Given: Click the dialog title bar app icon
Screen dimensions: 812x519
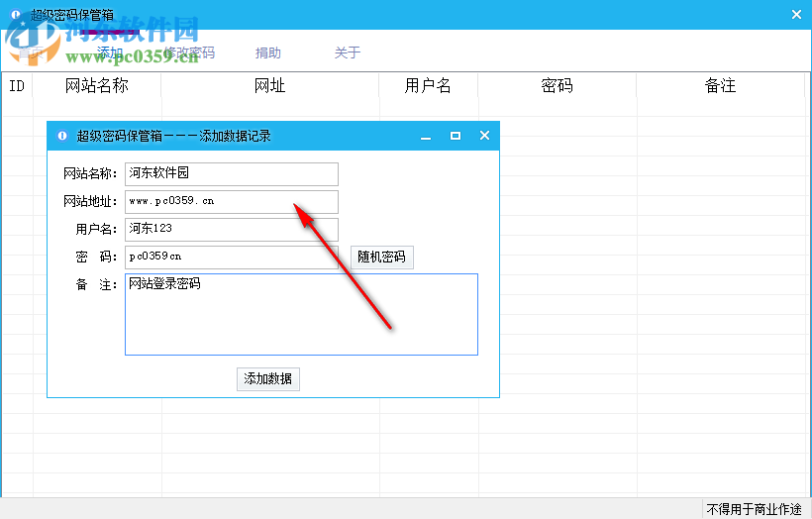Looking at the screenshot, I should pyautogui.click(x=62, y=136).
